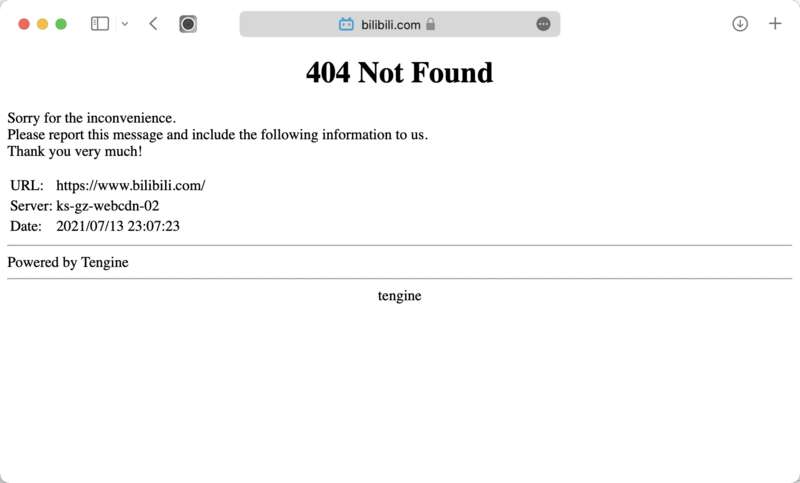Screen dimensions: 800x483
Task: Minimize the window with the yellow button
Action: coord(42,24)
